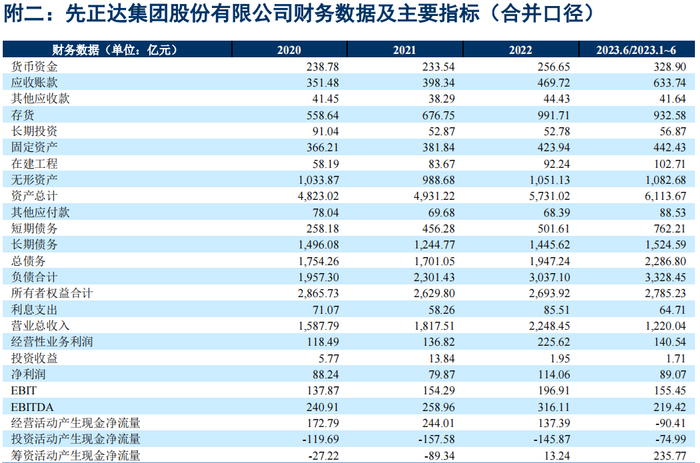Select the 长期投资 row label
700x463 pixels.
tap(34, 131)
